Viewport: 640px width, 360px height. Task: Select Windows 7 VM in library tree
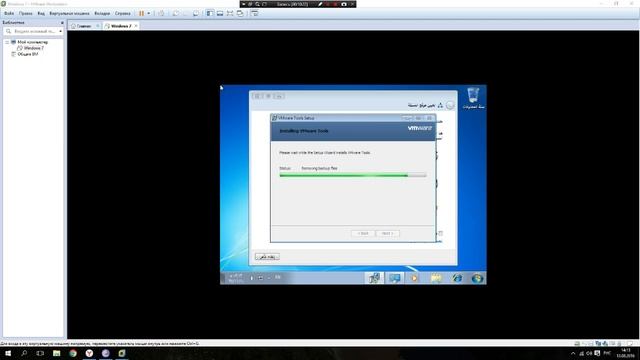coord(33,48)
